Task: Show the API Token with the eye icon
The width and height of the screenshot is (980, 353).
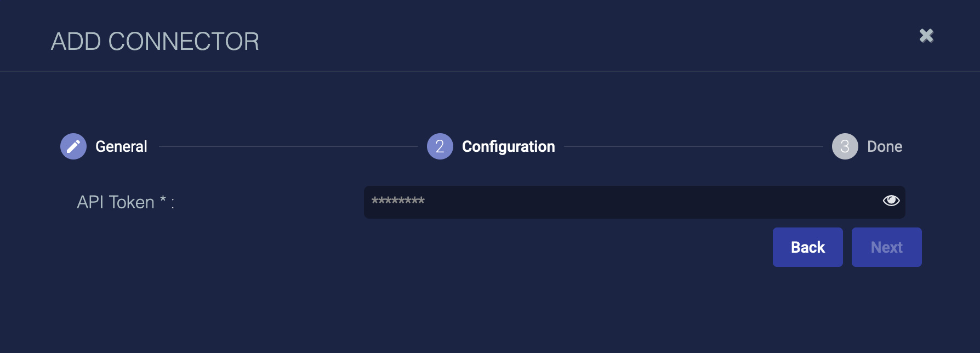Action: tap(891, 201)
